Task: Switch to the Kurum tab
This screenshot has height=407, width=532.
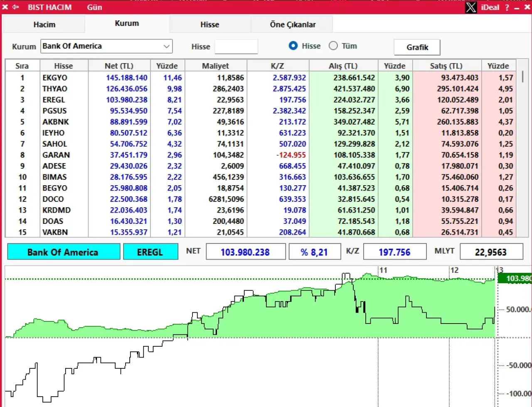Action: [127, 23]
